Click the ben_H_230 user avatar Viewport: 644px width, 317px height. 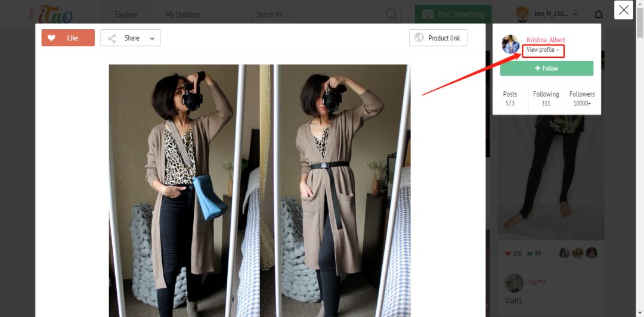(522, 14)
